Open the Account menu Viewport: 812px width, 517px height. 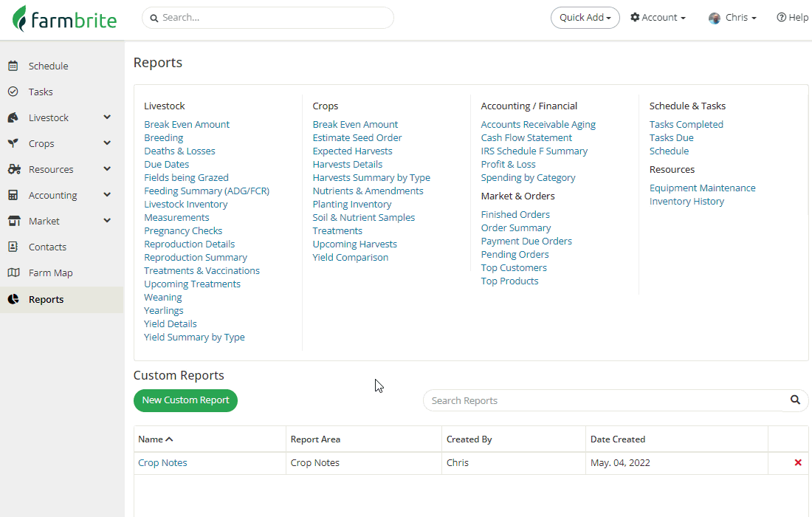pos(658,18)
